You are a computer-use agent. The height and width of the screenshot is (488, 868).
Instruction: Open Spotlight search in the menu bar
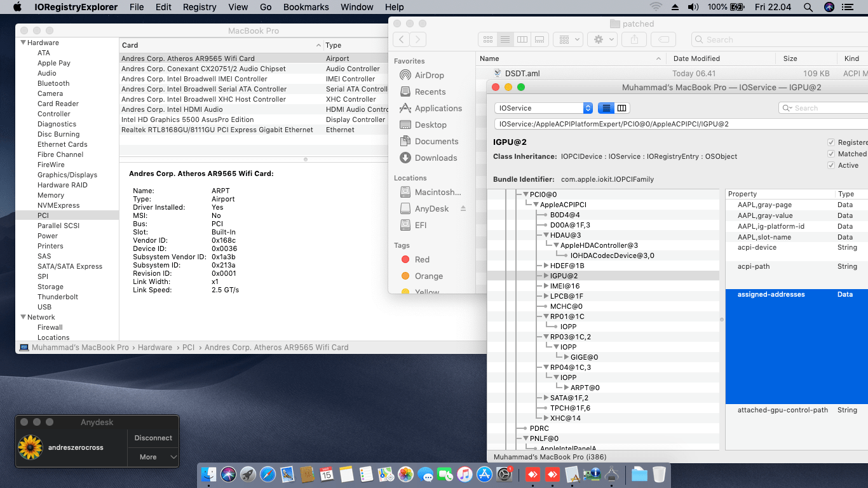[x=808, y=7]
